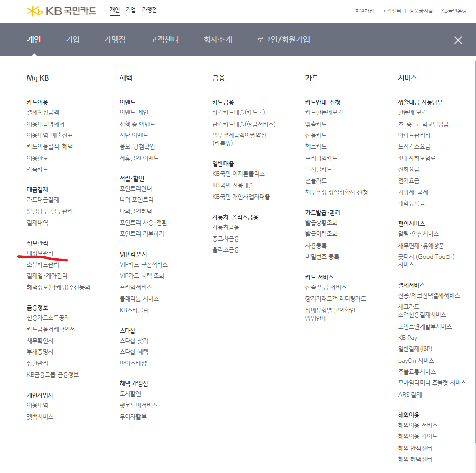Click 포인트리 기부하기
Viewport: 476px width, 473px height.
point(142,234)
